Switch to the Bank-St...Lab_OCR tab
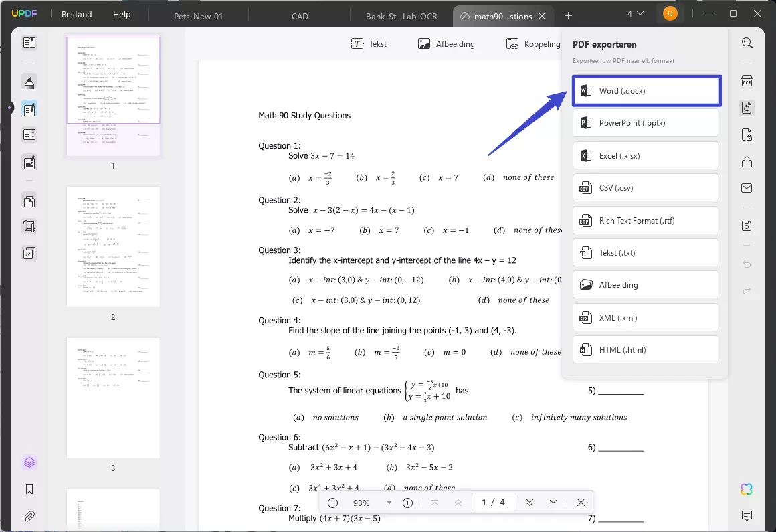 (401, 16)
